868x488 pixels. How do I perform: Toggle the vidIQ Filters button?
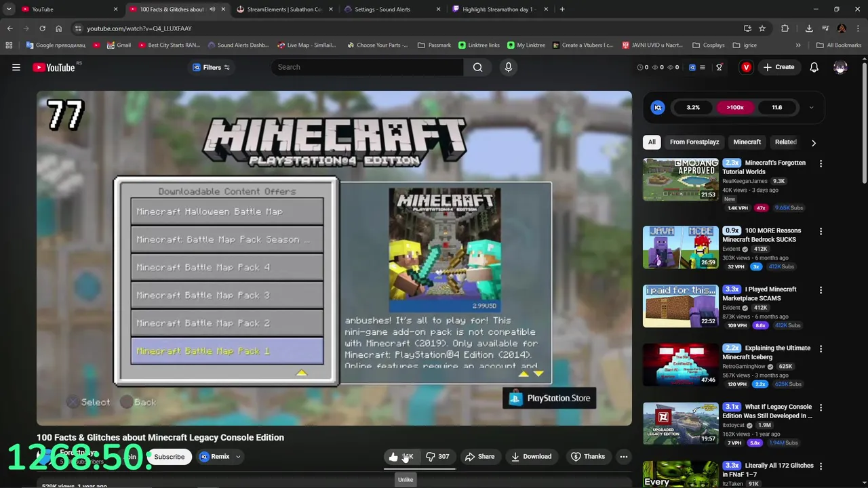[x=212, y=67]
